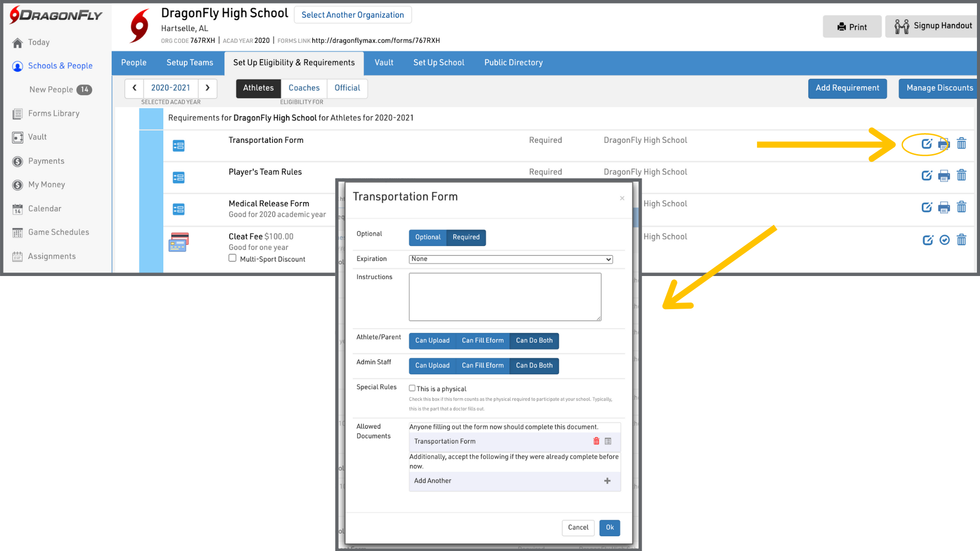
Task: Click into the Instructions text area
Action: coord(505,297)
